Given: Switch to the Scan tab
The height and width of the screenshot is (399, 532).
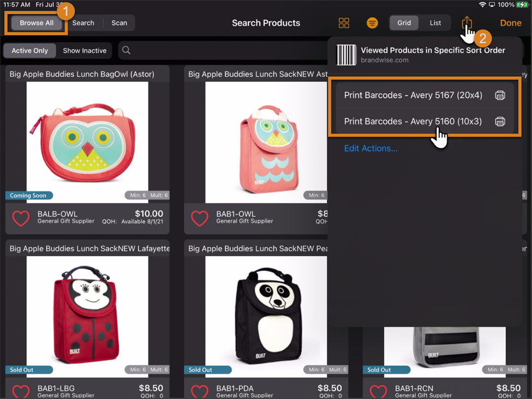Looking at the screenshot, I should (119, 23).
